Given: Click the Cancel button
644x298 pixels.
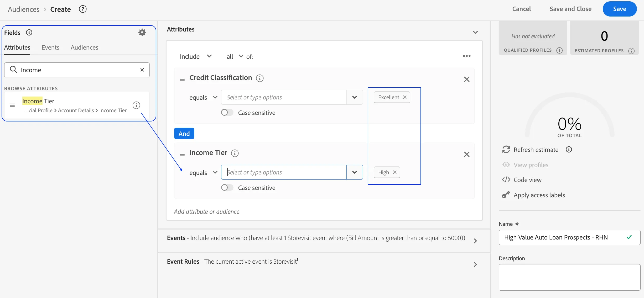Looking at the screenshot, I should pyautogui.click(x=521, y=9).
